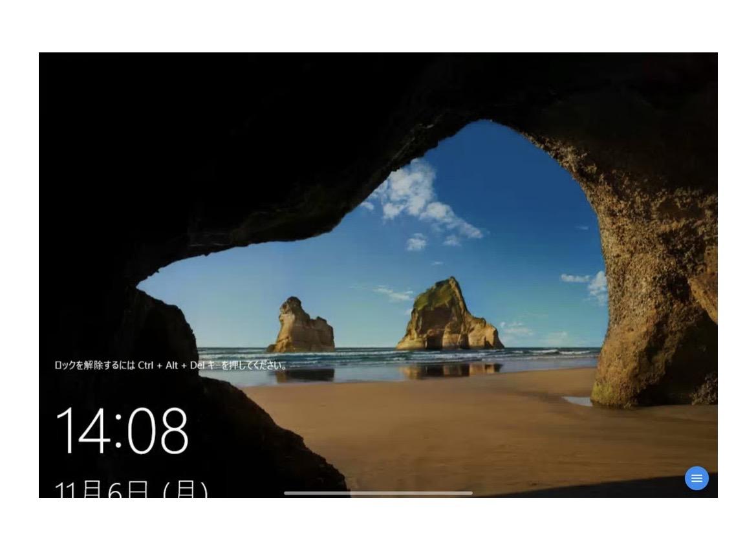This screenshot has width=756, height=551.
Task: Click the water puddle by right cave wall
Action: pyautogui.click(x=579, y=401)
